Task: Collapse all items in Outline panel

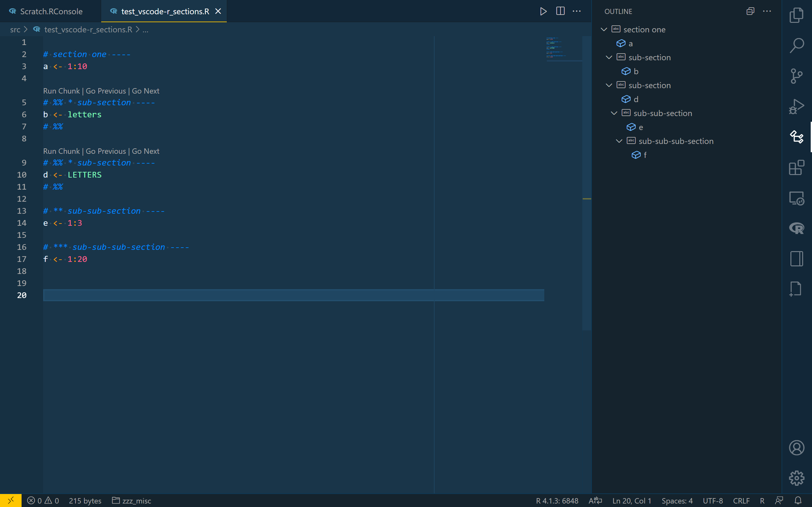Action: (750, 11)
